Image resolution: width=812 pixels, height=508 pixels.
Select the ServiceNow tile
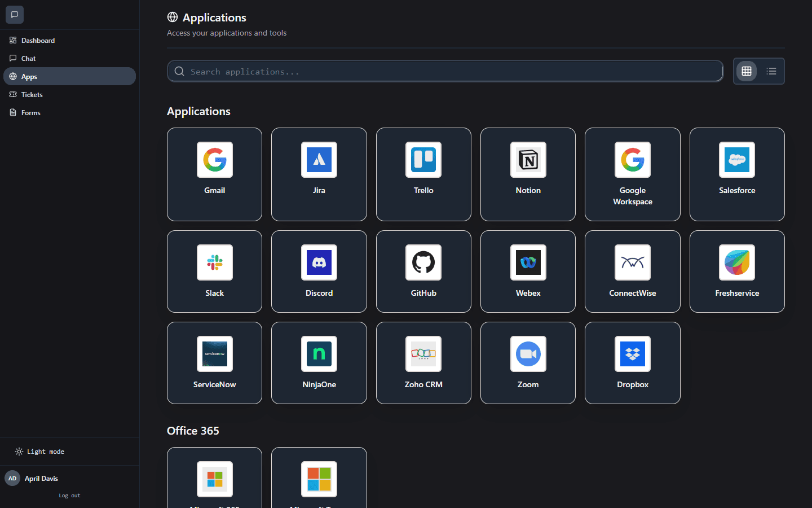tap(214, 363)
